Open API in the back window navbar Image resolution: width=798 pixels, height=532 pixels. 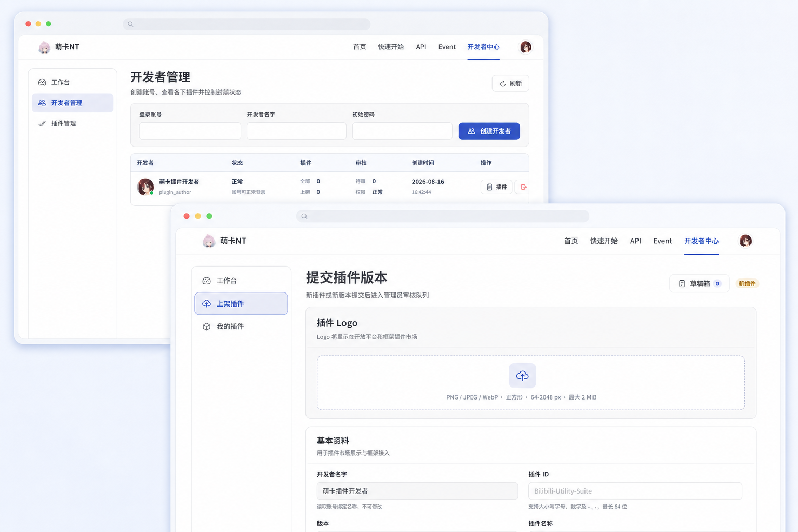pos(421,47)
